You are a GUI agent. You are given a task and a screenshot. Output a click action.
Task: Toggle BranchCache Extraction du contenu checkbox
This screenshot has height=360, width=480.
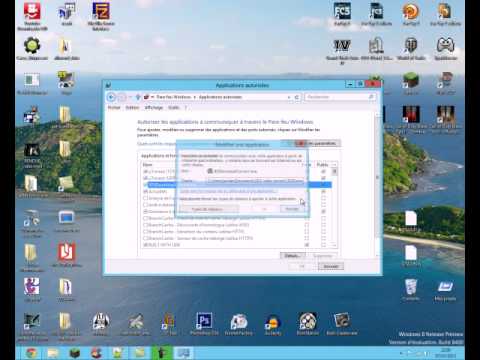point(145,232)
